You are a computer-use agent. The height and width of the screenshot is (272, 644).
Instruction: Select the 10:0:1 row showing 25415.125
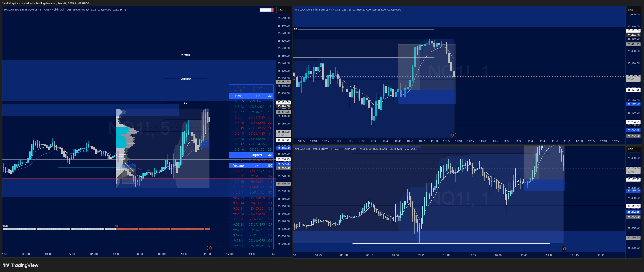click(x=251, y=192)
